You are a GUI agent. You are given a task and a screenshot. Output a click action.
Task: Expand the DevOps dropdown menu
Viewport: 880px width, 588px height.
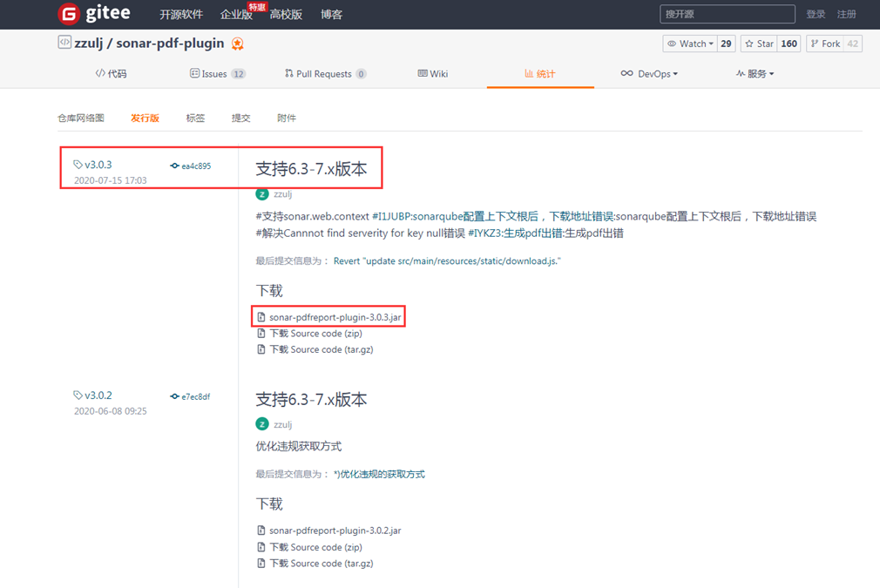pos(649,74)
